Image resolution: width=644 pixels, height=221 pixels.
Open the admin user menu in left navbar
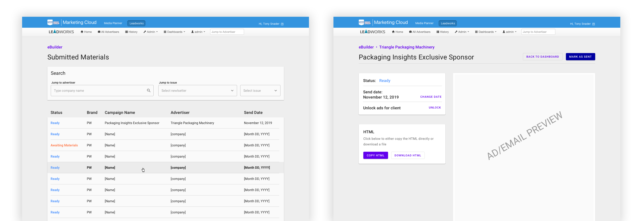click(198, 32)
